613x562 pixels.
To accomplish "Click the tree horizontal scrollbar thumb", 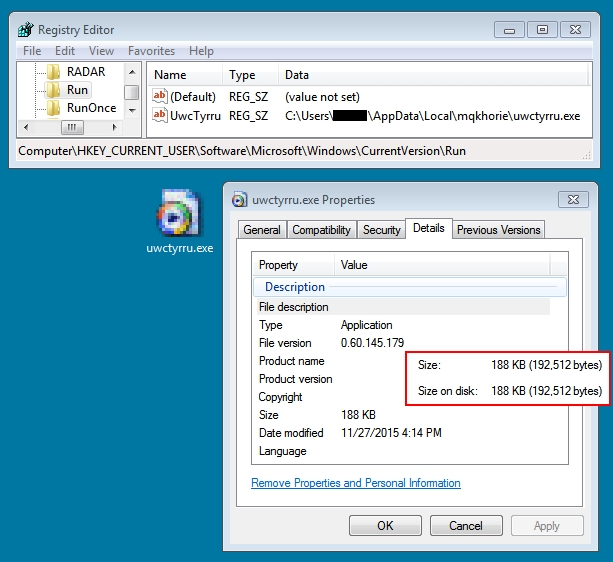I will pos(72,127).
